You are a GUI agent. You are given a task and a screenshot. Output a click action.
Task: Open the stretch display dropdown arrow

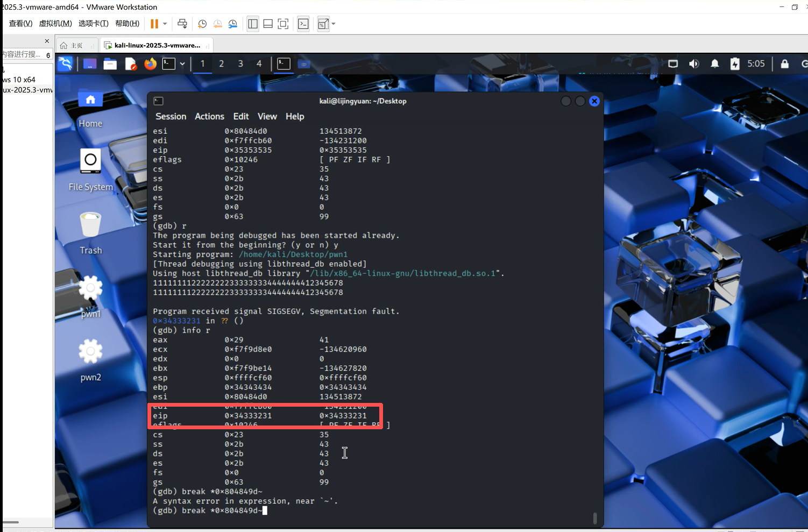click(334, 24)
